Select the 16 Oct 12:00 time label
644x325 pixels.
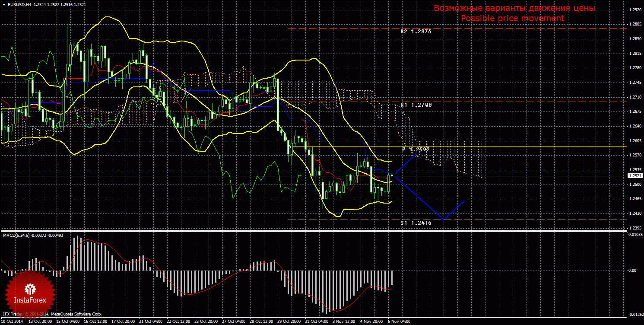[x=95, y=322]
